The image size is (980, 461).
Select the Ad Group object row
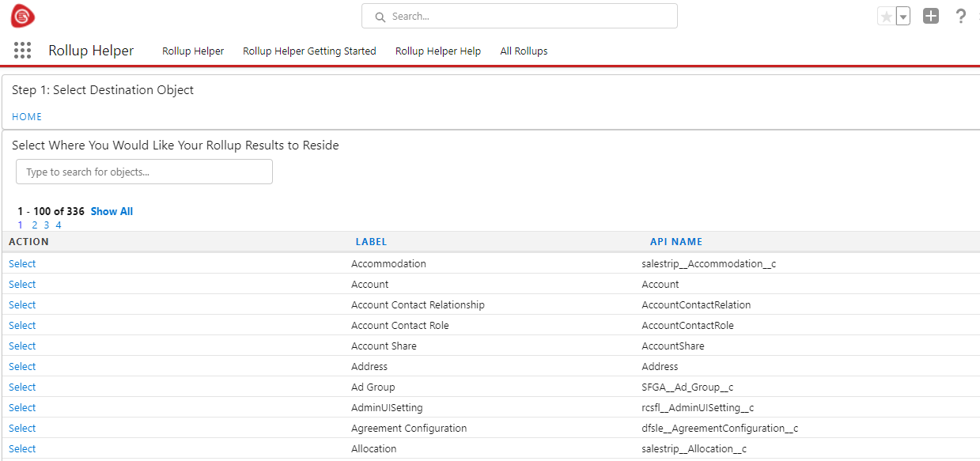(22, 387)
